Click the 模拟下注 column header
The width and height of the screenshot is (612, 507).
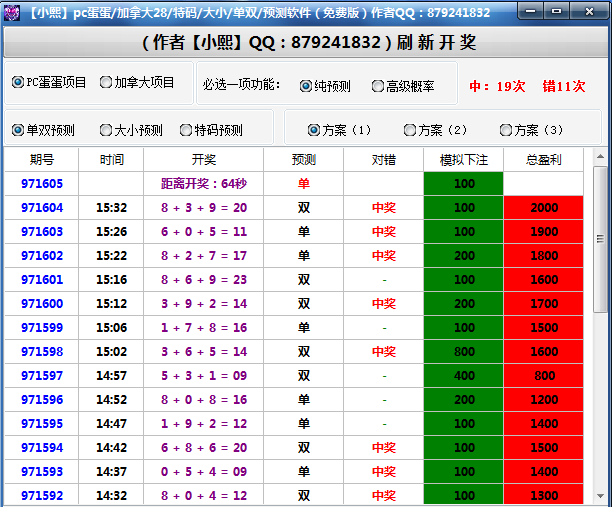(464, 160)
